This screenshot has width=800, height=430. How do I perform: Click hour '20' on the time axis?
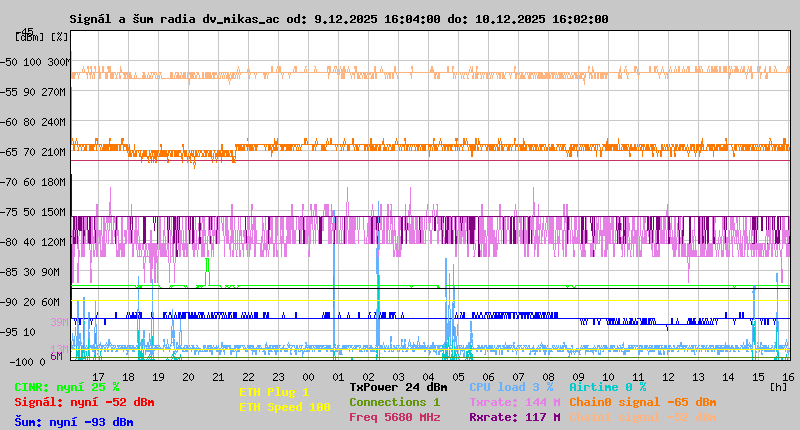point(189,377)
